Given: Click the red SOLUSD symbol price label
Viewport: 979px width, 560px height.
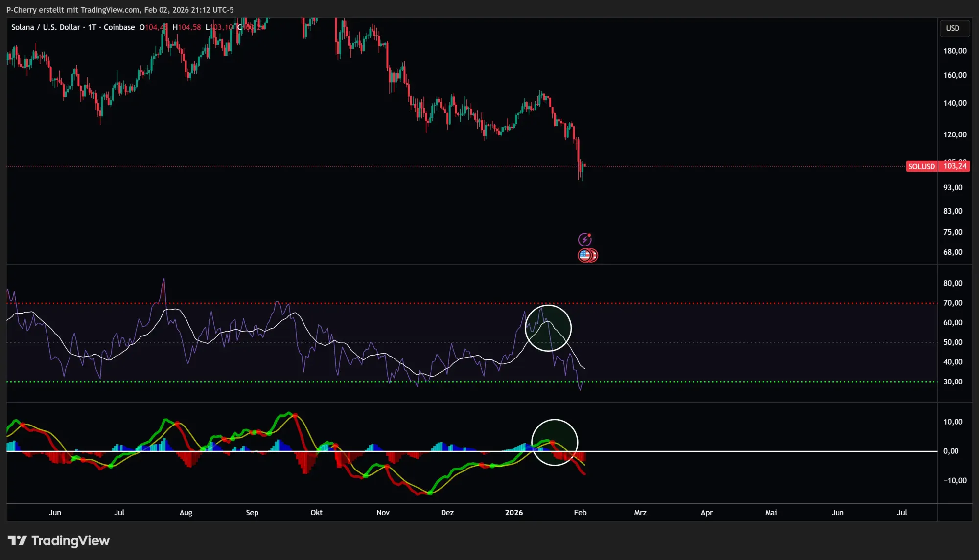Looking at the screenshot, I should tap(921, 166).
